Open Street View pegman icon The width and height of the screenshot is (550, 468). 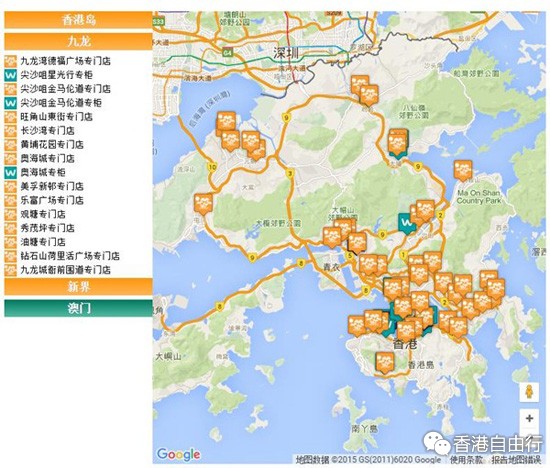[529, 391]
